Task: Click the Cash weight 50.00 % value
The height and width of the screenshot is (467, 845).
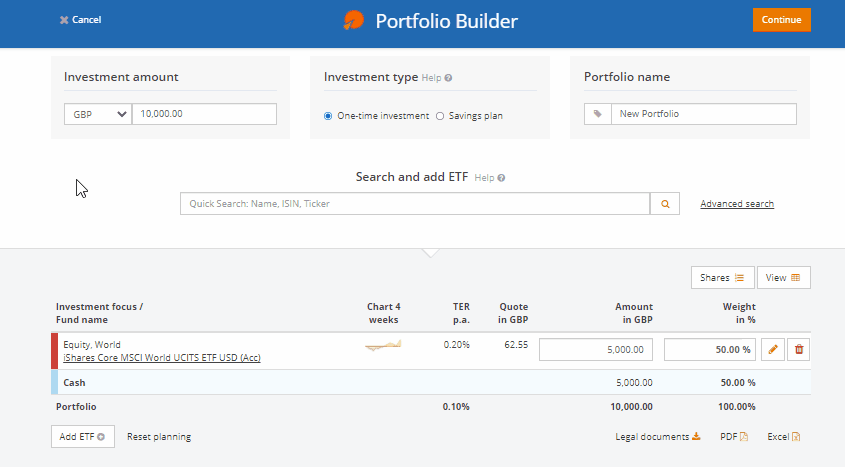Action: (x=738, y=382)
